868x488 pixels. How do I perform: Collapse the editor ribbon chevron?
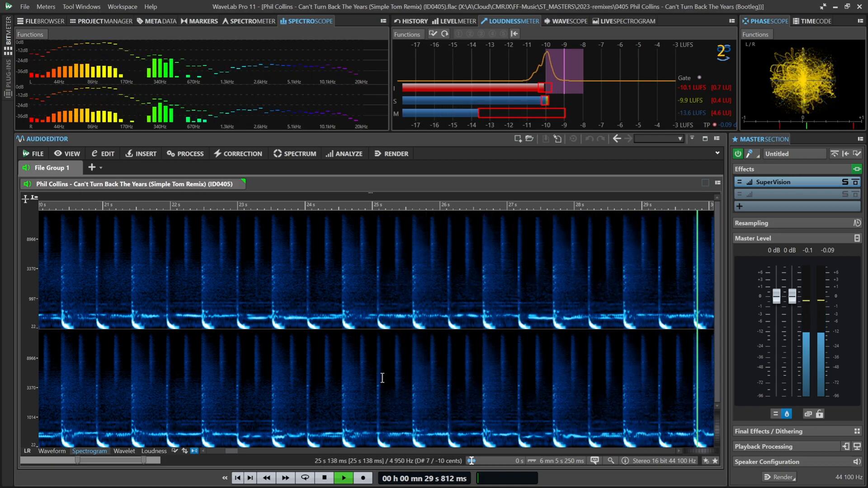pos(717,153)
